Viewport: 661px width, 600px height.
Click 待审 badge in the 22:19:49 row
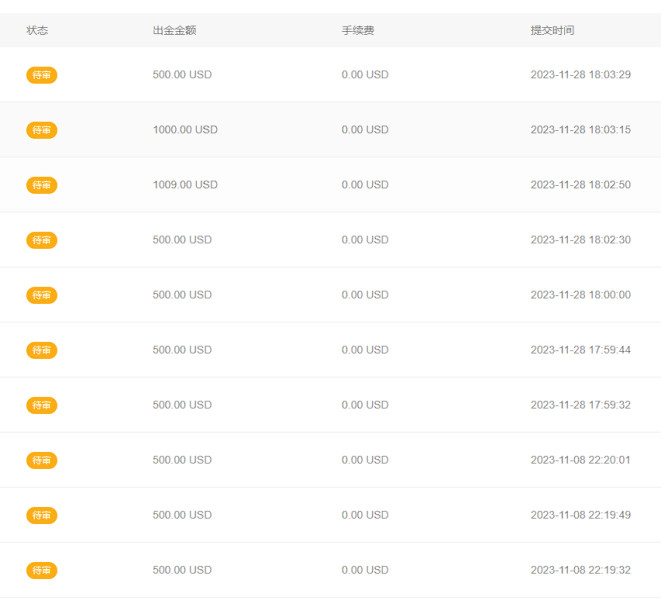point(42,515)
